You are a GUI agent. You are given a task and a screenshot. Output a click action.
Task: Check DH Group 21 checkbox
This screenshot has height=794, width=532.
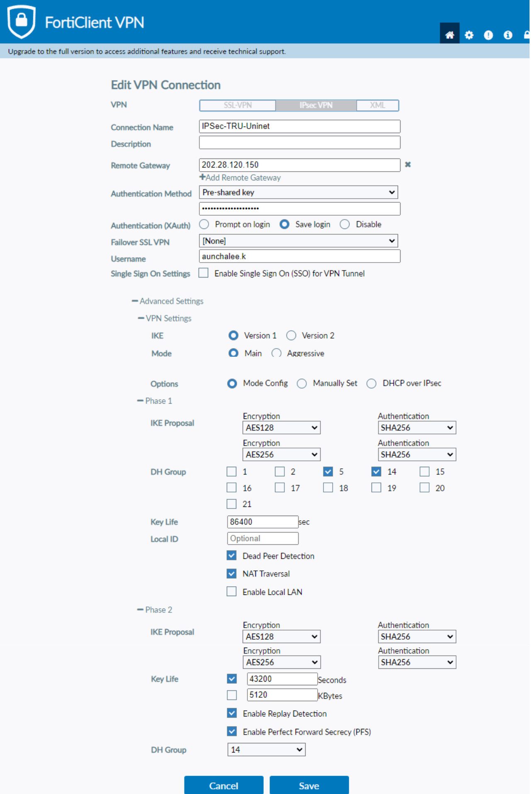232,504
